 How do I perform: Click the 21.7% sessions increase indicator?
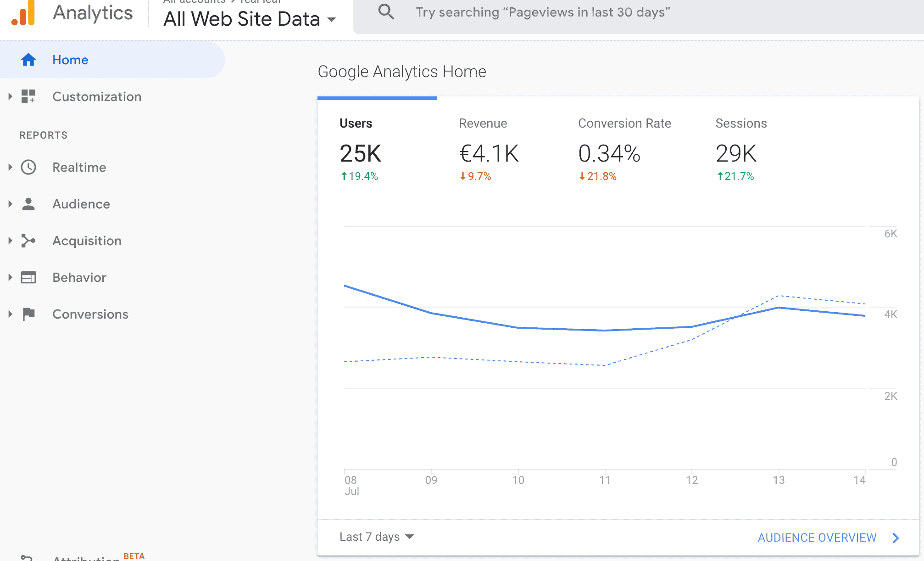[x=735, y=176]
